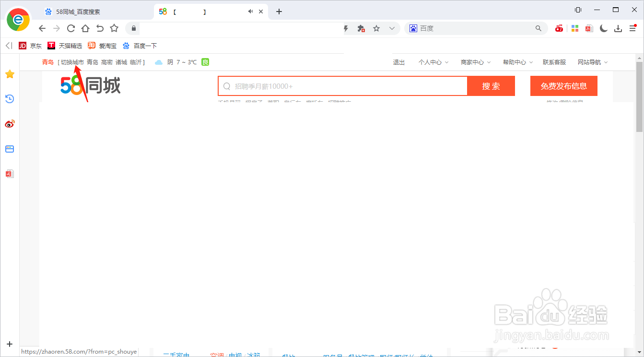Click the Baidu paw search engine icon

coord(413,28)
